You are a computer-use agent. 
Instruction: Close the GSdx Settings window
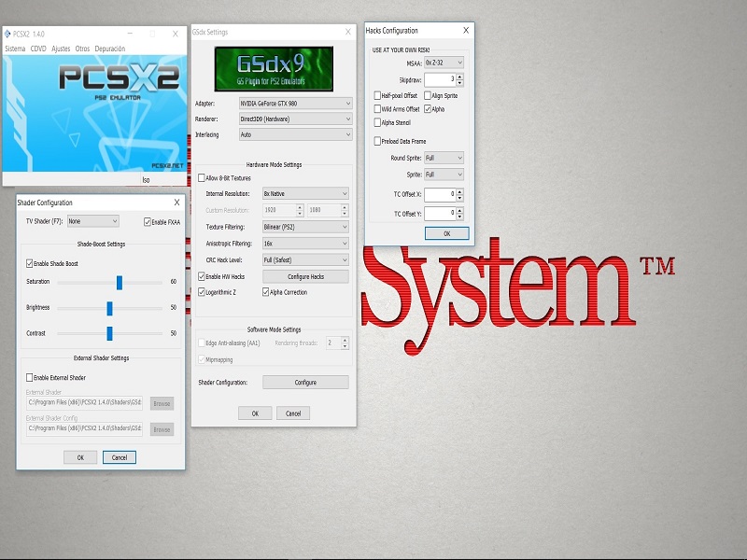pos(348,32)
